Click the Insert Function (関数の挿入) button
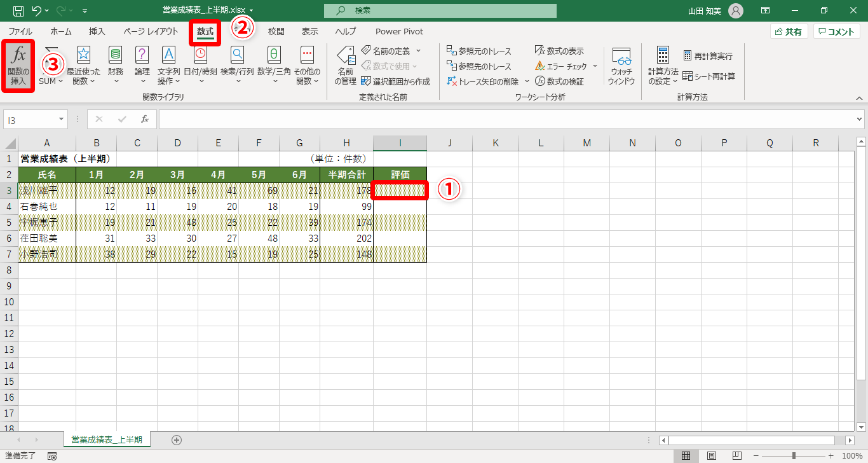 click(18, 66)
